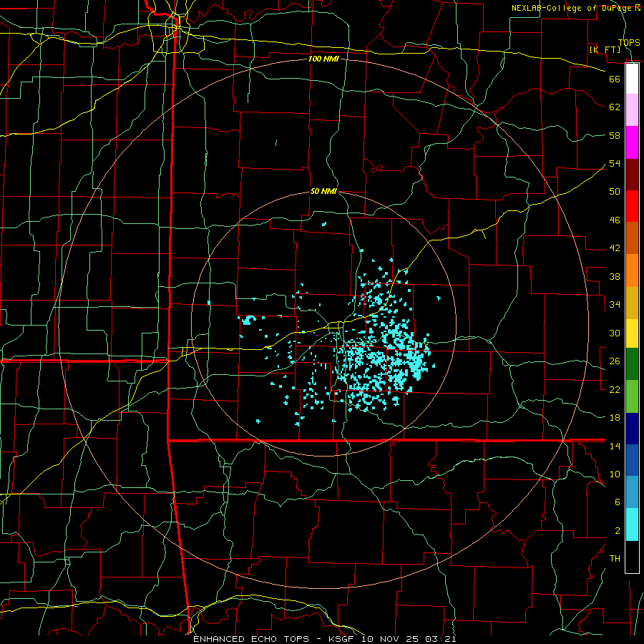Viewport: 644px width, 644px height.
Task: Click the light orange legend swatch
Action: coord(632,270)
